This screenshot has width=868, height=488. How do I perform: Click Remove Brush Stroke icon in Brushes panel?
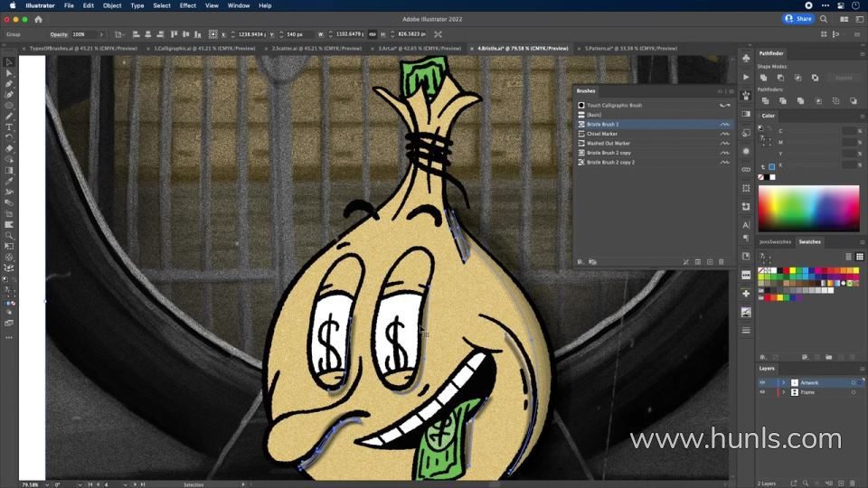(x=686, y=262)
